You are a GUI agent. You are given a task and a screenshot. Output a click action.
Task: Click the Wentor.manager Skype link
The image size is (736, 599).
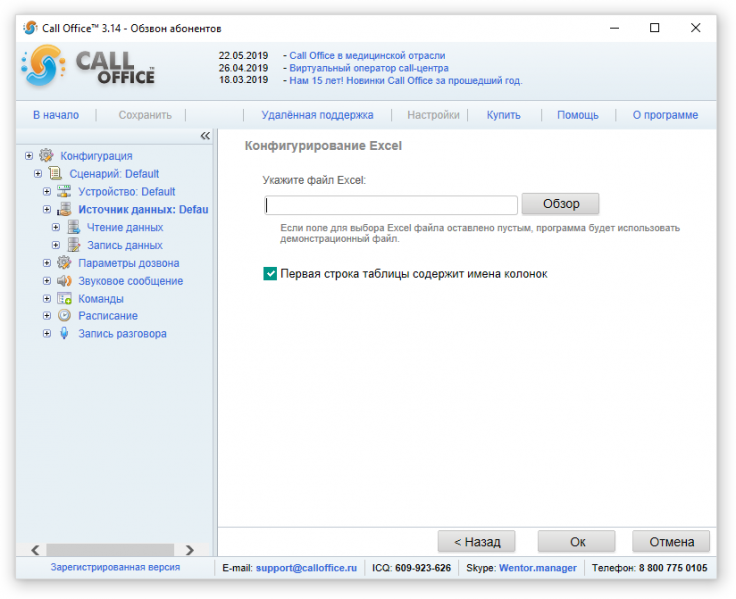[x=538, y=568]
